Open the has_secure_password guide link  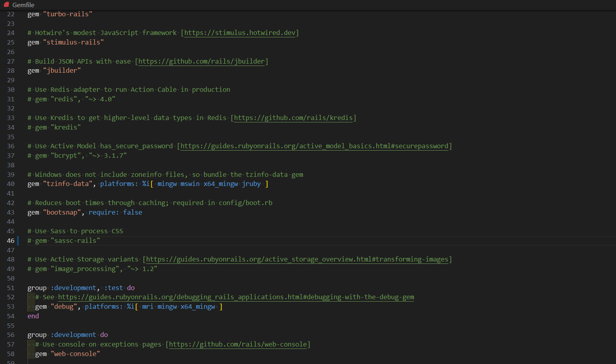pyautogui.click(x=314, y=146)
